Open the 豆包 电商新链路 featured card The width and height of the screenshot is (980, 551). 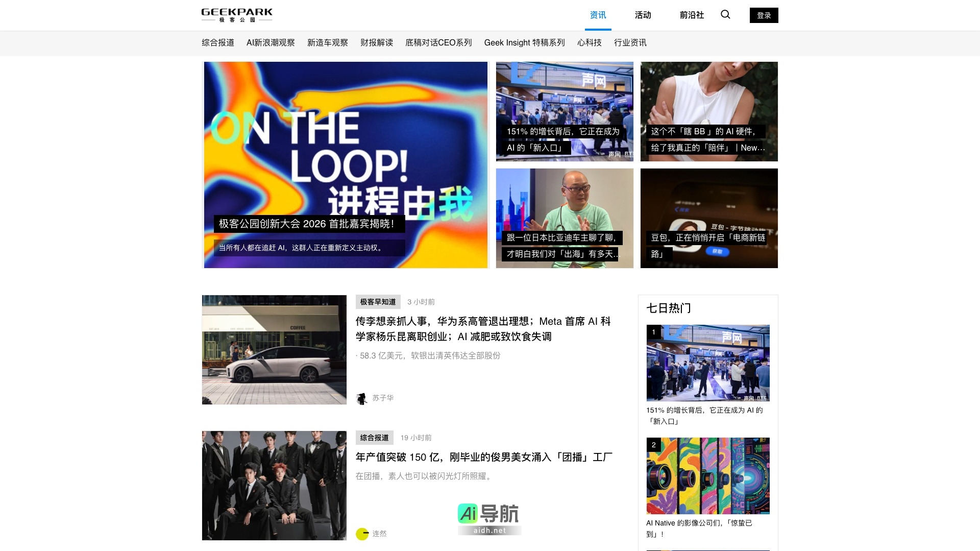pyautogui.click(x=709, y=218)
